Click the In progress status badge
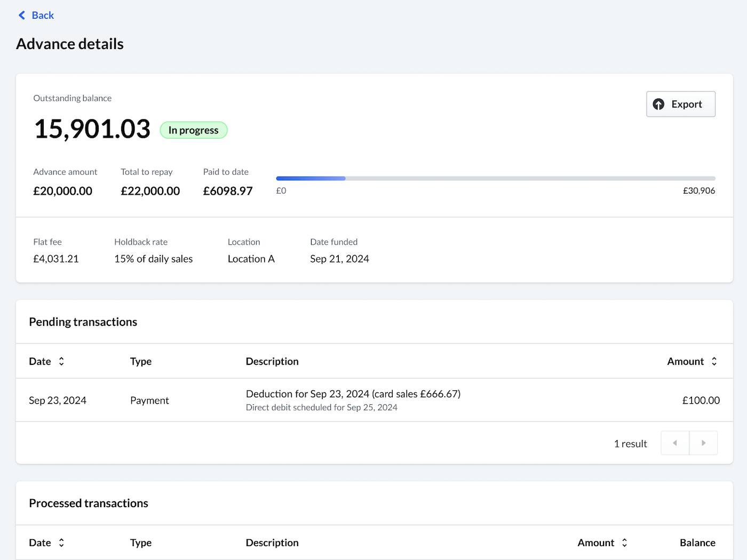The image size is (747, 560). (194, 130)
